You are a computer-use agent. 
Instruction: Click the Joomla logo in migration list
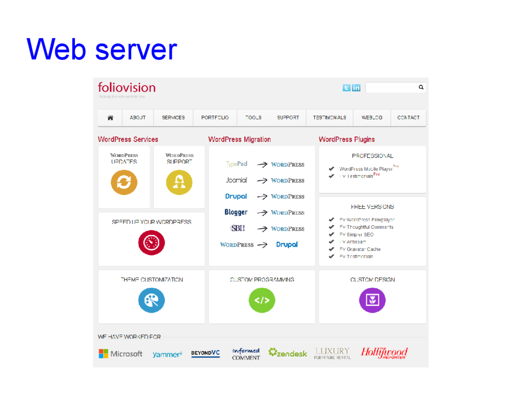(236, 180)
